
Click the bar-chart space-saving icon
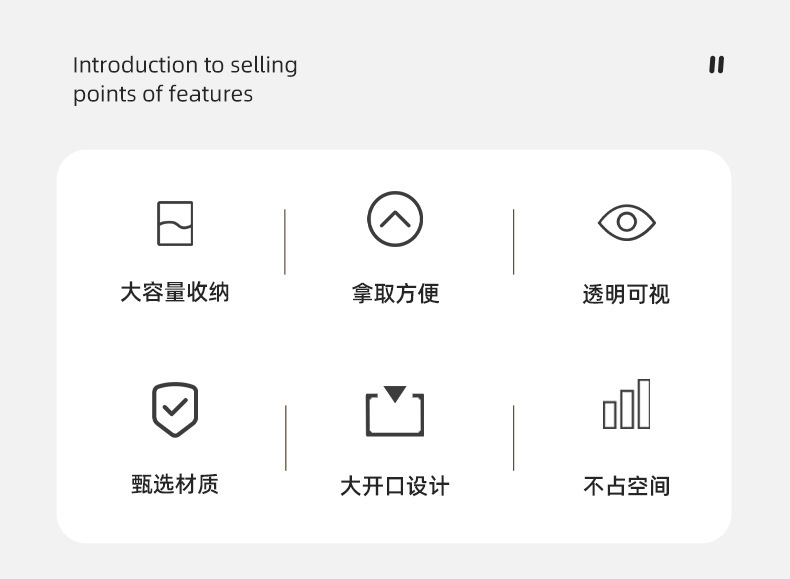pyautogui.click(x=626, y=405)
